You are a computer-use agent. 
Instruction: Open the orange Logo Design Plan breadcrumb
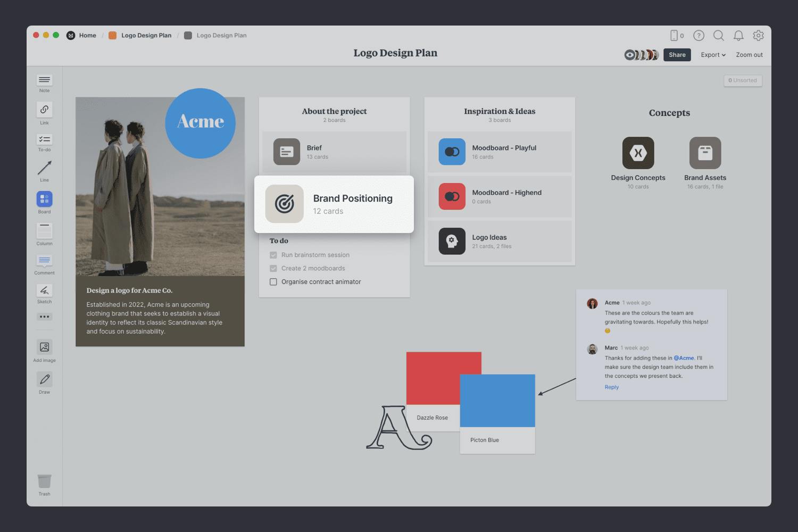click(x=146, y=36)
